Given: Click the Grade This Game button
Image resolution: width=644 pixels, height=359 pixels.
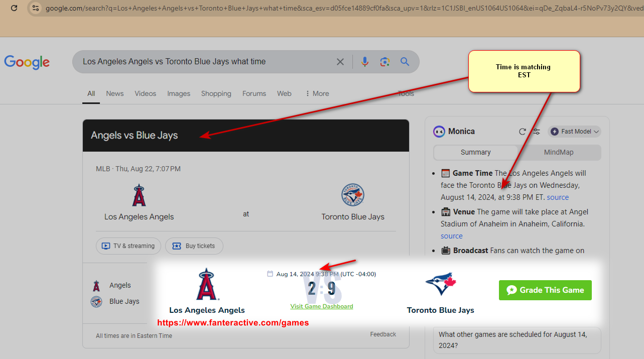Looking at the screenshot, I should point(545,290).
